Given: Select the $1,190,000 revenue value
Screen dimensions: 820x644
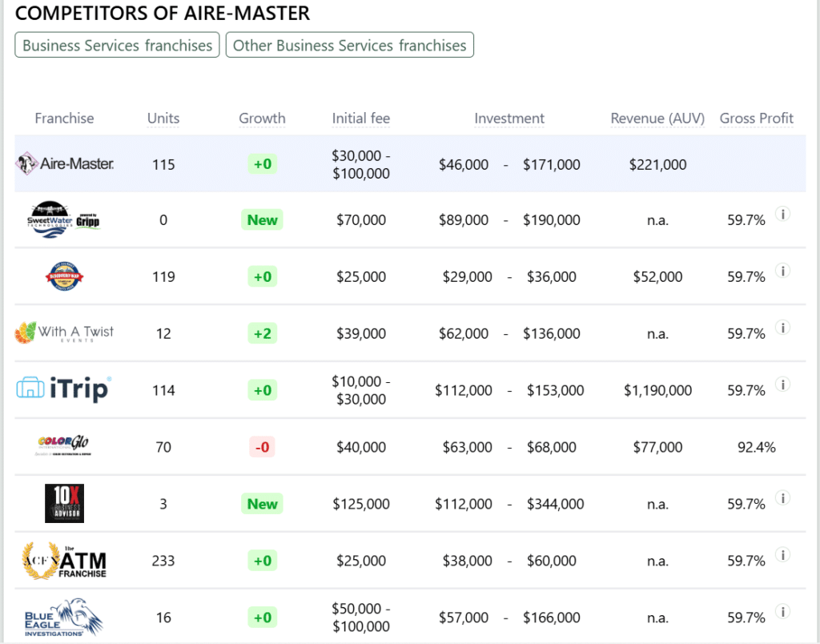Looking at the screenshot, I should pos(657,390).
